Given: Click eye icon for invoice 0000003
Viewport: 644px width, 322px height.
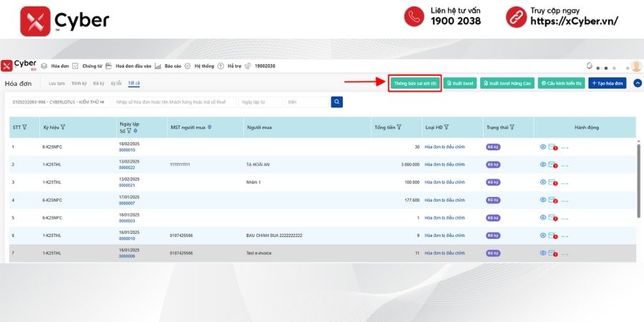Looking at the screenshot, I should click(542, 218).
